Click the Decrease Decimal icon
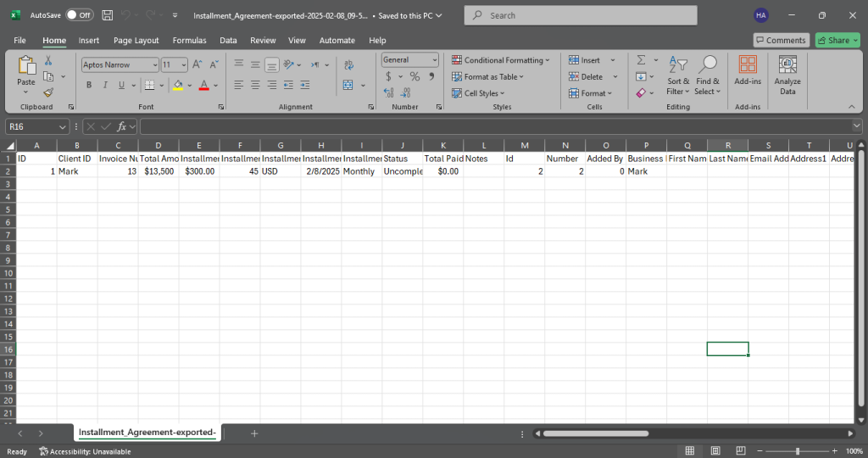868x458 pixels. coord(405,92)
